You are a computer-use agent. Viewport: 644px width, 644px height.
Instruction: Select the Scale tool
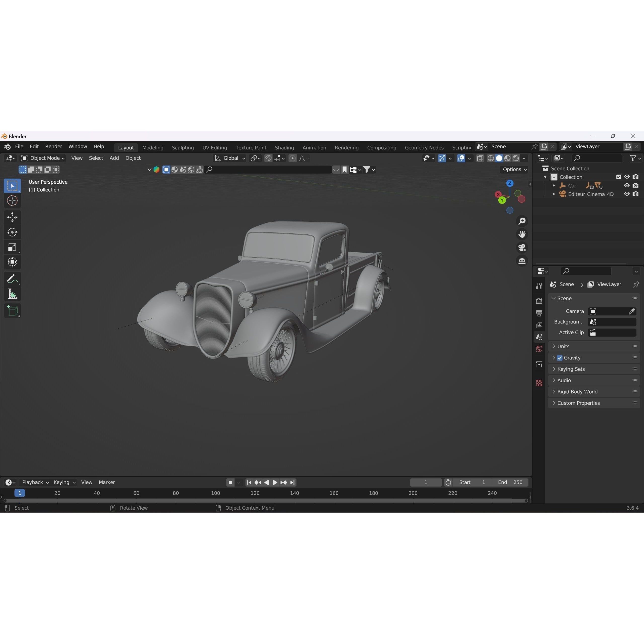pos(12,247)
